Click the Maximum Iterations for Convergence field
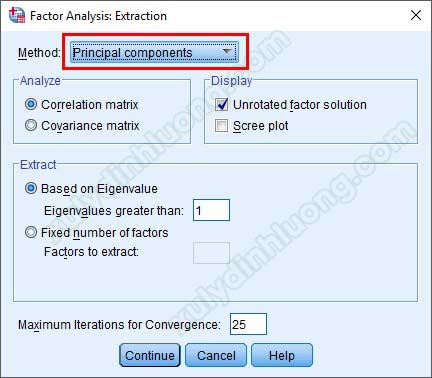 248,324
